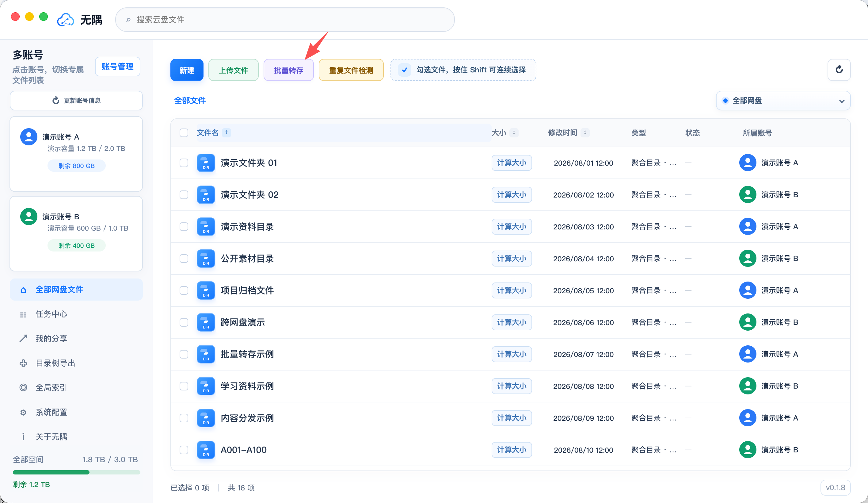Click the v0.1.8 version badge
This screenshot has height=503, width=868.
tap(835, 487)
